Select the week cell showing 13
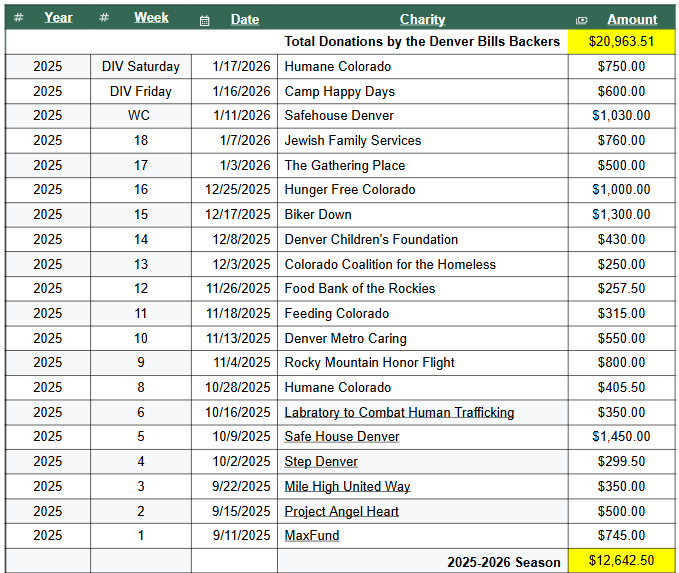The image size is (679, 573). 141,265
